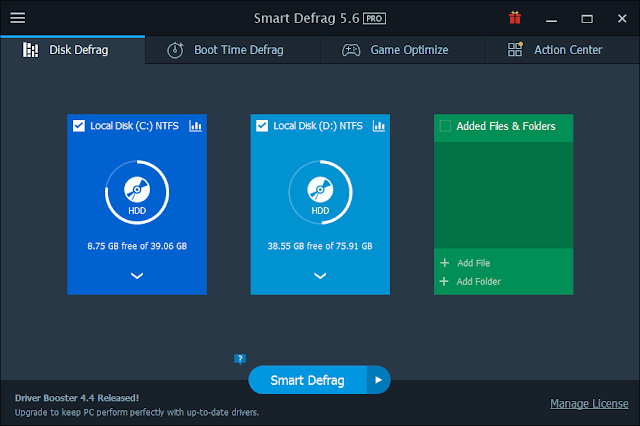
Task: Click the HDD disc icon for disk C:
Action: (137, 190)
